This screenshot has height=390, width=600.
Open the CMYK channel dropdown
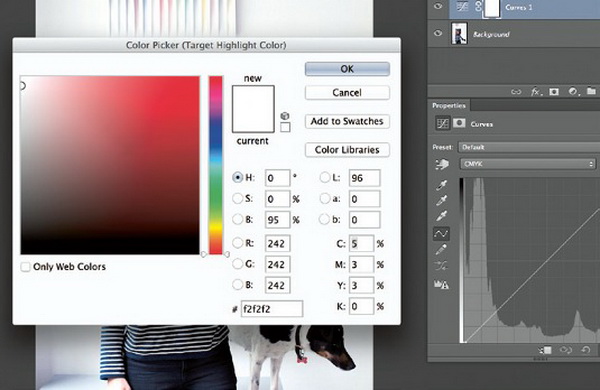tap(528, 164)
